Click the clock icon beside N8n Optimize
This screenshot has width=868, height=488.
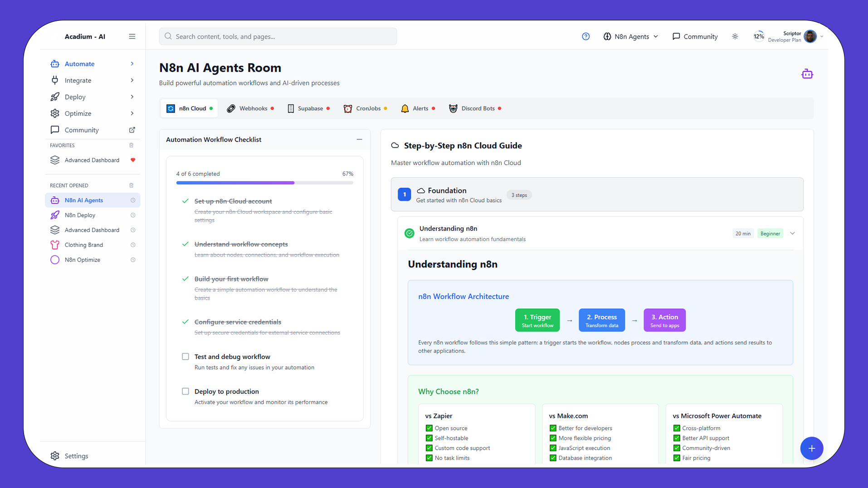point(133,260)
